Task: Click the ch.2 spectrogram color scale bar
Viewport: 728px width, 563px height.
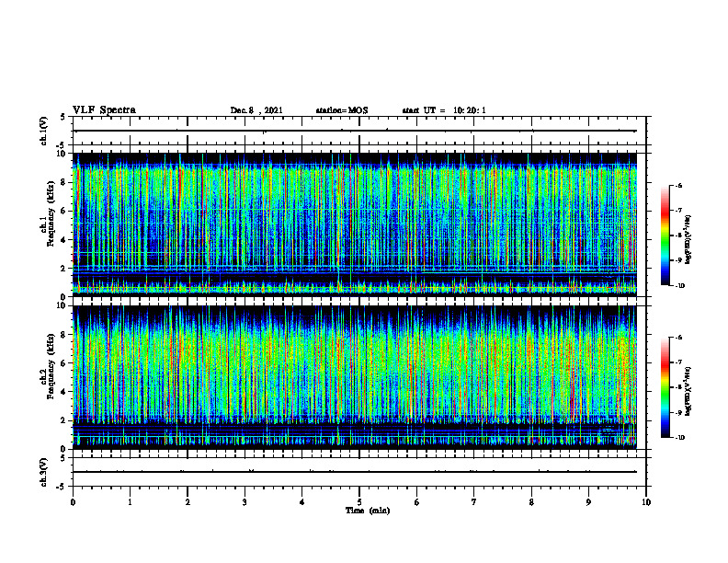Action: point(665,387)
